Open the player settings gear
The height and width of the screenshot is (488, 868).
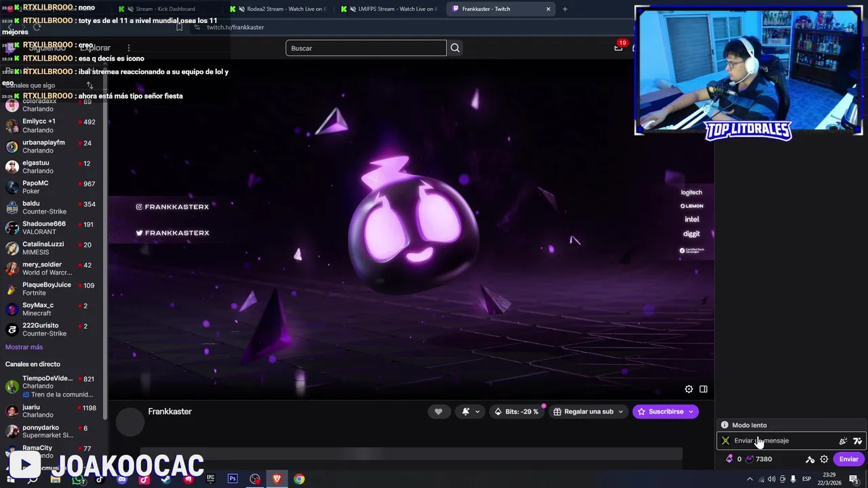[689, 389]
